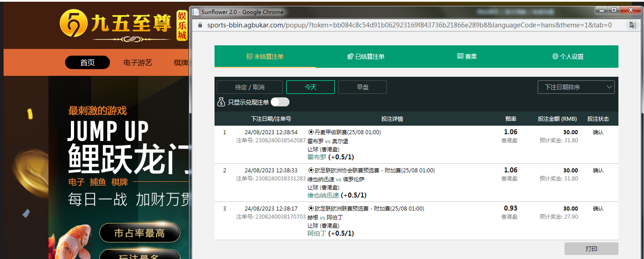This screenshot has height=259, width=644.
Task: Open the 已结算注单 tab
Action: 366,57
